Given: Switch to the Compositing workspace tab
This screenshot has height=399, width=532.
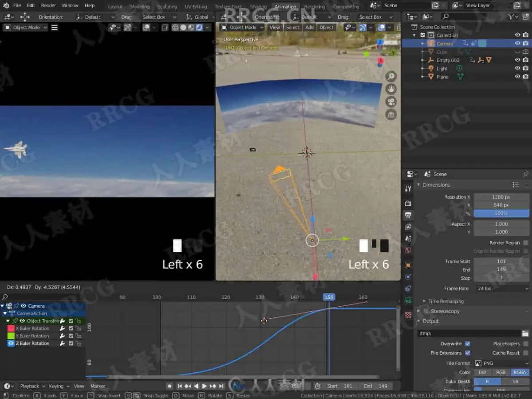Looking at the screenshot, I should pos(346,6).
